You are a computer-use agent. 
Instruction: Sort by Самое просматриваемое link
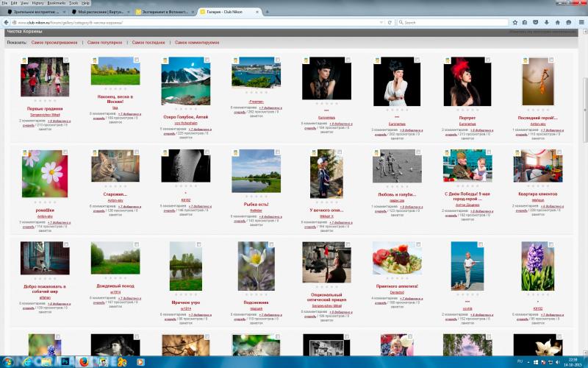[54, 43]
